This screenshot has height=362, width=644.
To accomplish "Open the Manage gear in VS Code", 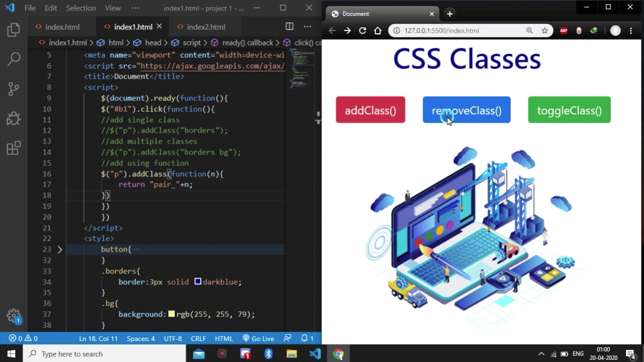I will click(x=14, y=316).
